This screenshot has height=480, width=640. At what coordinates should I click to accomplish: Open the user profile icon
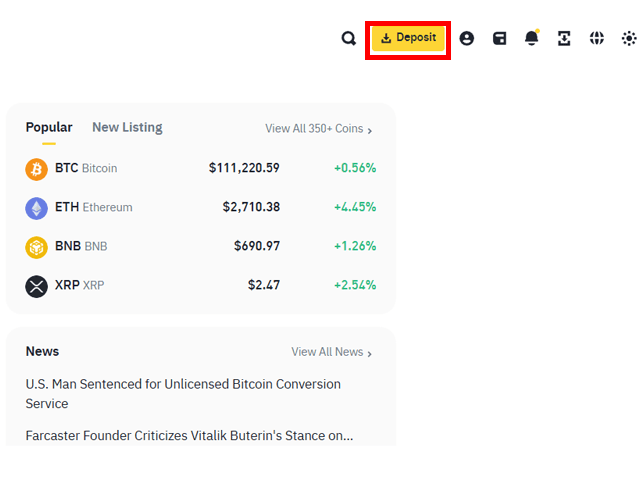point(467,38)
